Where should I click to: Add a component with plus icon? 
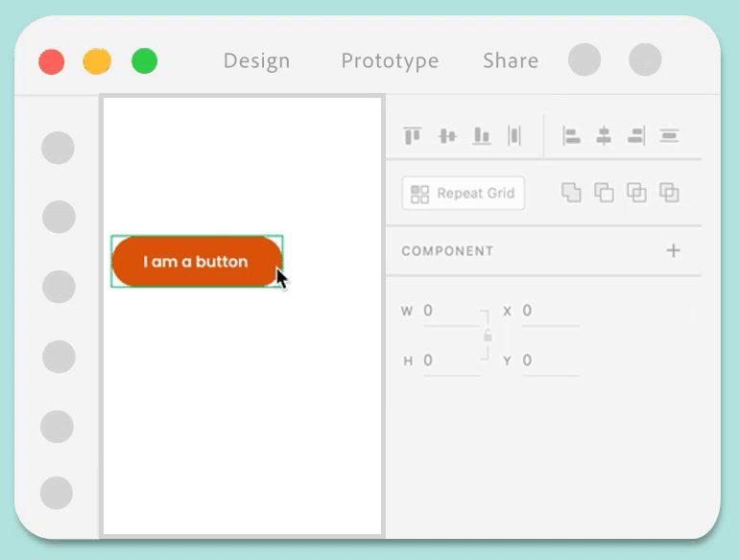click(674, 250)
